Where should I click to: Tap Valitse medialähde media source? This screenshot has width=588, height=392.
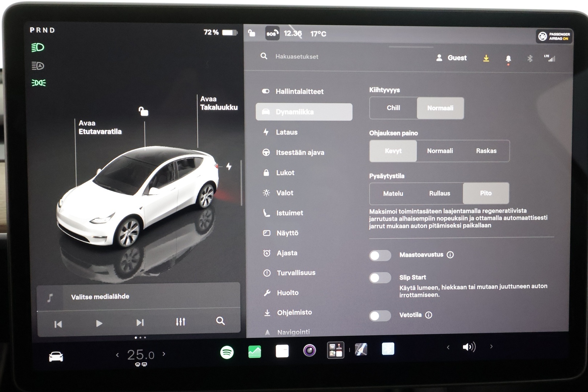[100, 297]
